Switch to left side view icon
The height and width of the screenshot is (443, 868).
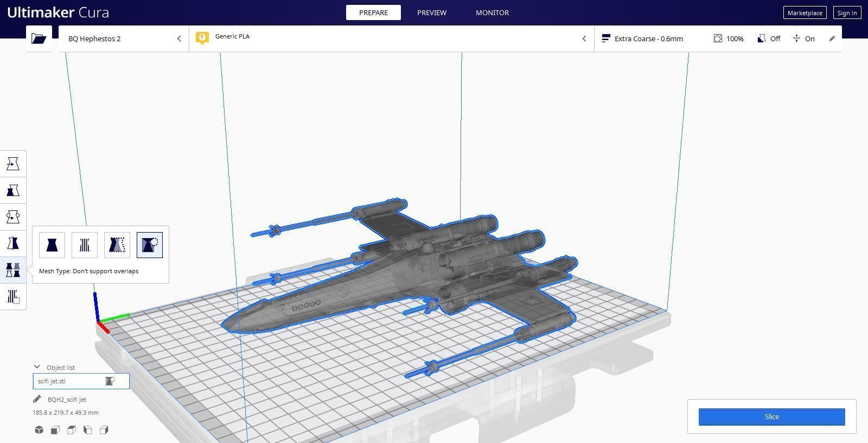click(88, 430)
